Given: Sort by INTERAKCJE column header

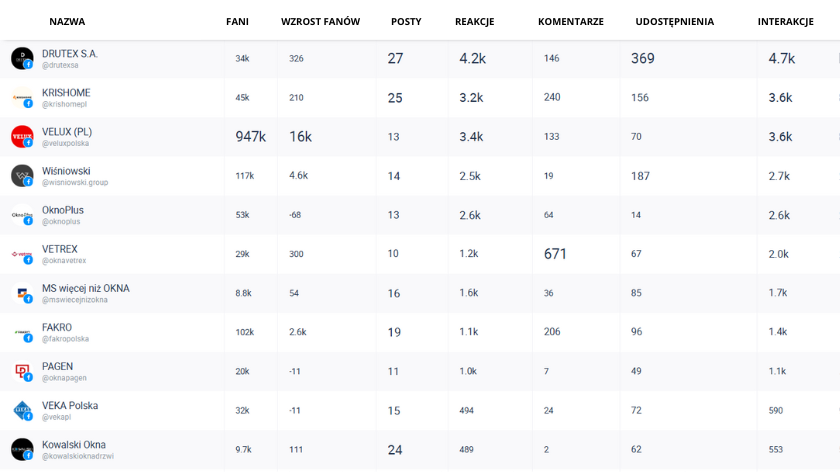Looking at the screenshot, I should [x=785, y=21].
